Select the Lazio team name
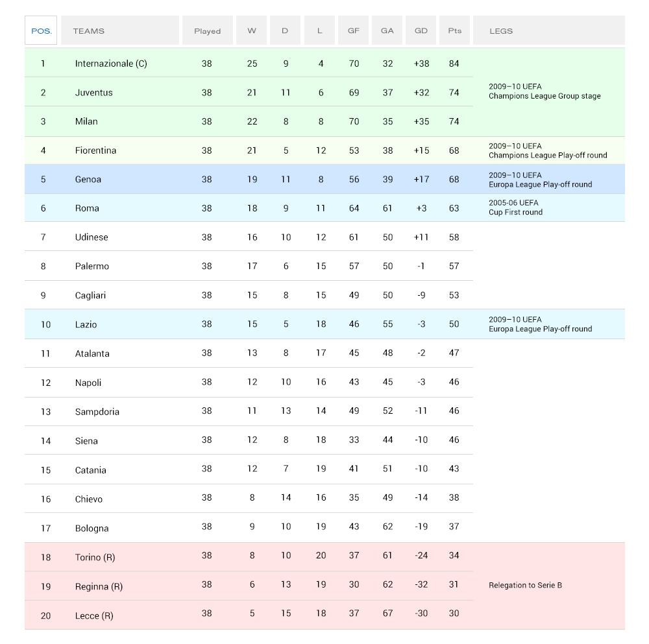This screenshot has height=644, width=649. (x=86, y=324)
